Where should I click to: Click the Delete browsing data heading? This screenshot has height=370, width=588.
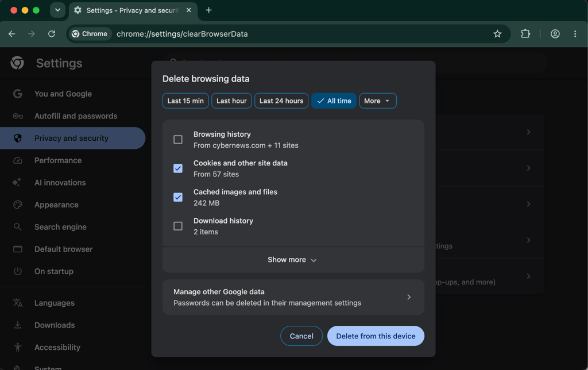coord(206,79)
